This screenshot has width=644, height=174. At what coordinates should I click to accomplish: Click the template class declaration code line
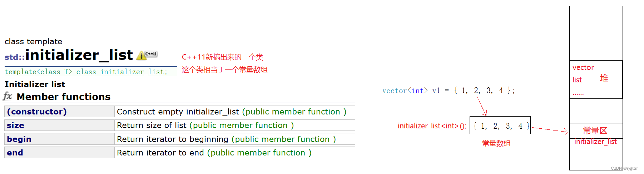click(86, 72)
